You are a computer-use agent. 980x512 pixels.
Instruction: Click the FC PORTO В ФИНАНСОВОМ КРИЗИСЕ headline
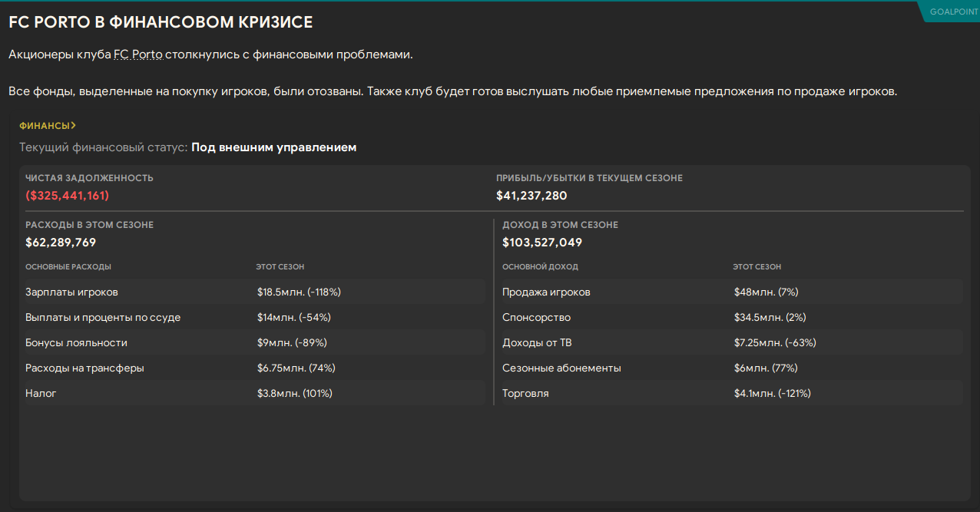point(161,22)
